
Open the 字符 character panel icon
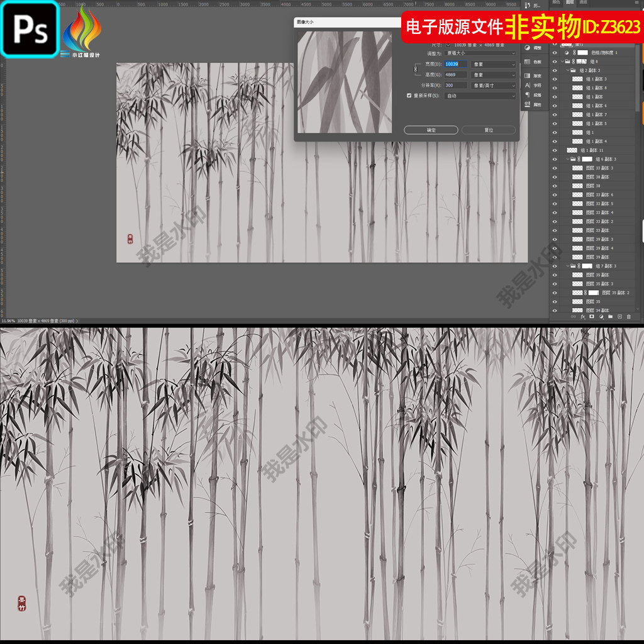[528, 86]
